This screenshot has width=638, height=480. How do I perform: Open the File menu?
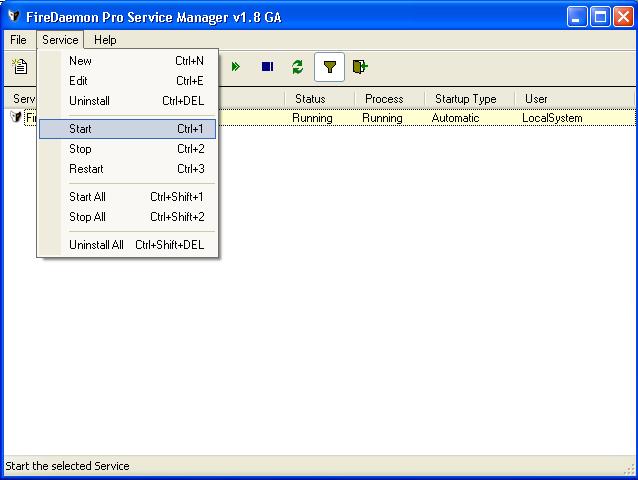coord(18,40)
